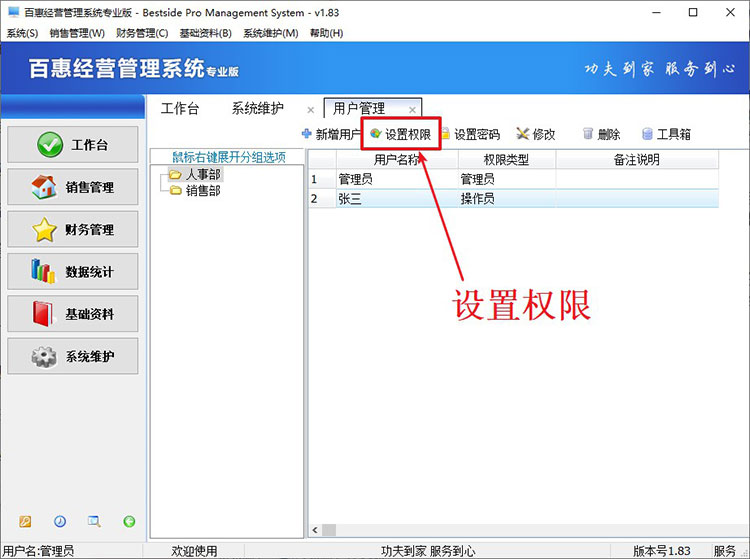Sort by the 用户名称 column header

tap(397, 160)
